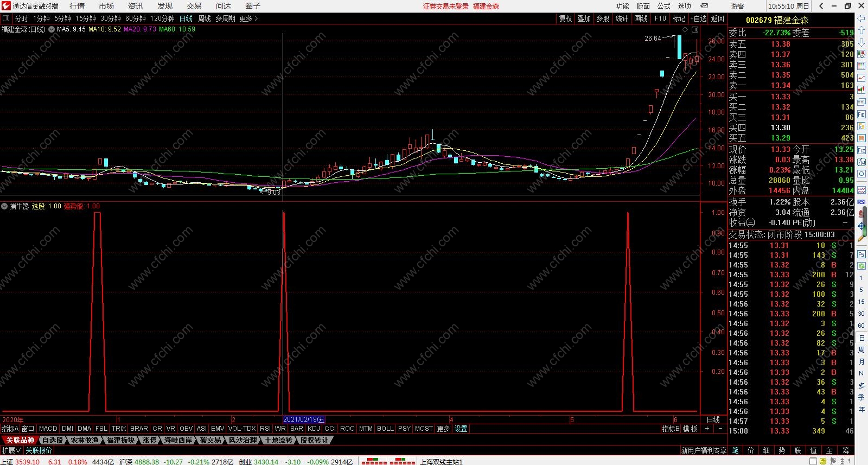Screen dimensions: 868x465
Task: Click the title bar back chevron icon
Action: point(821,6)
